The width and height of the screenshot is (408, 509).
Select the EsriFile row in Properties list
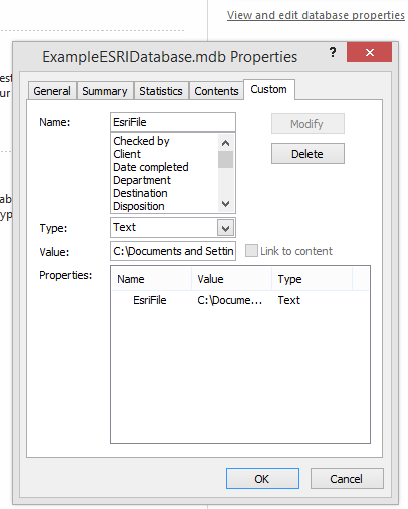tap(240, 300)
